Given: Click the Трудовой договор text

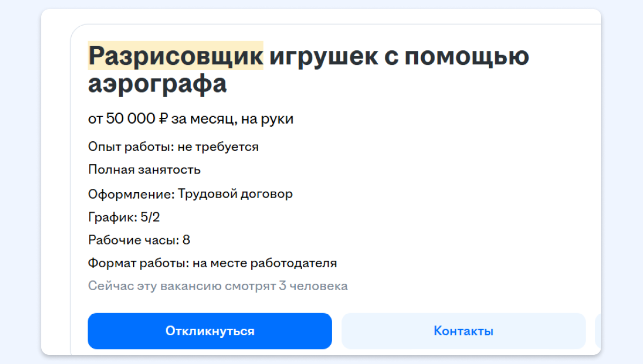Looking at the screenshot, I should [x=235, y=194].
